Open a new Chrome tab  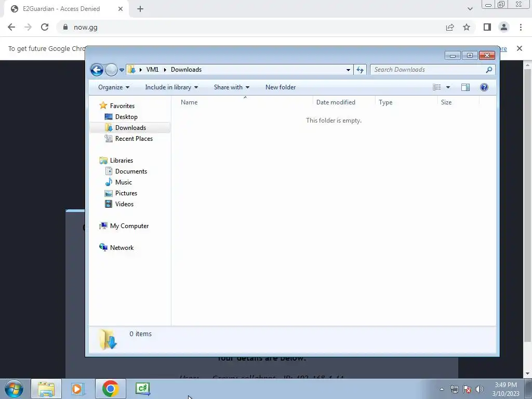tap(140, 9)
